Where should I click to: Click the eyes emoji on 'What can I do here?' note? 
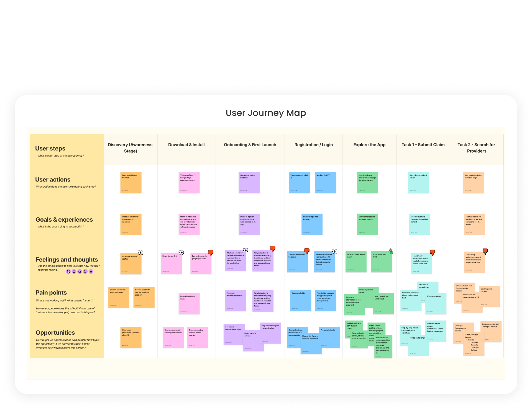[x=245, y=250]
